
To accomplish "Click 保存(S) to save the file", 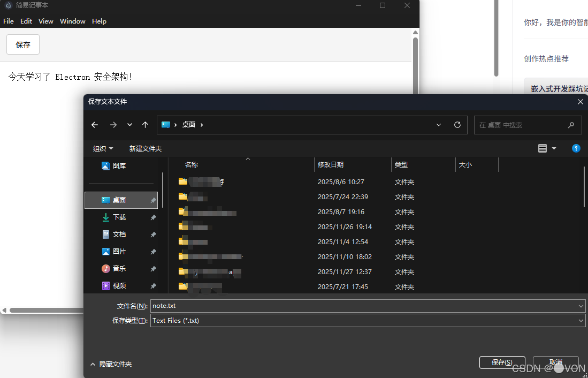I will pyautogui.click(x=502, y=362).
